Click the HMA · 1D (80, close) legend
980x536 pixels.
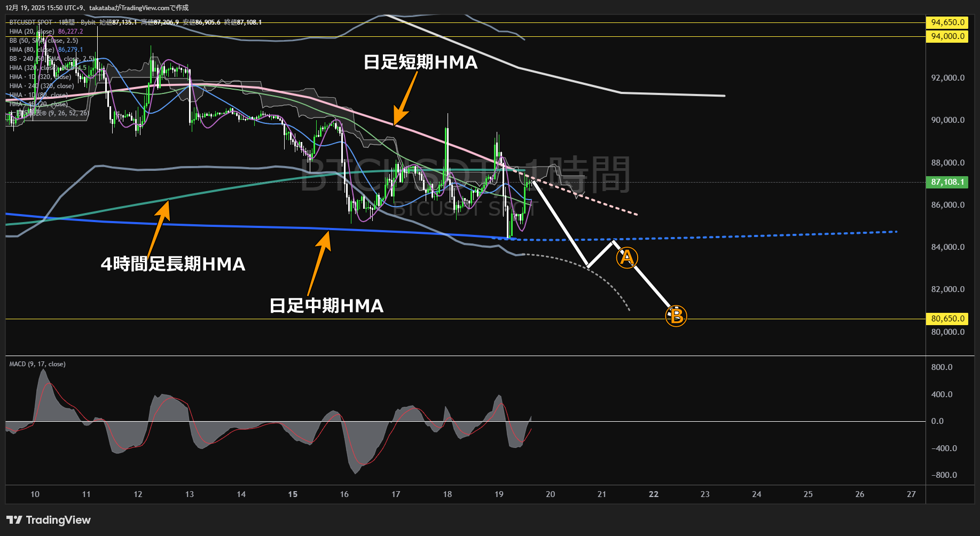[x=38, y=95]
